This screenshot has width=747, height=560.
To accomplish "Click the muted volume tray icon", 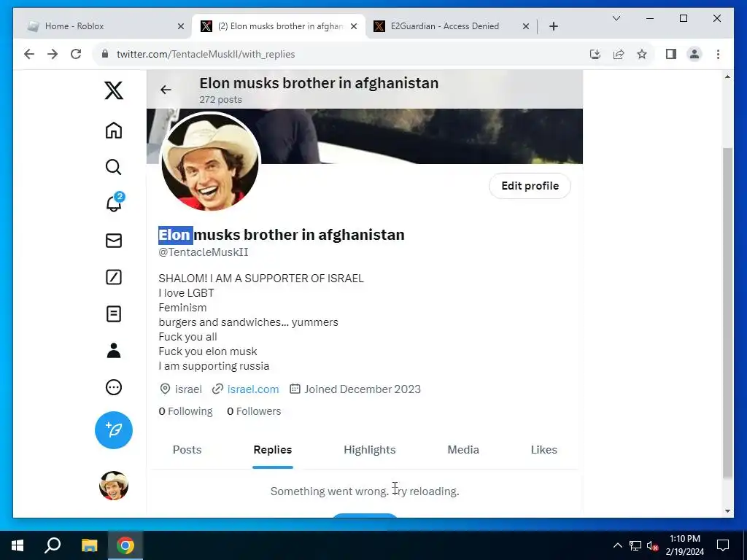I will click(653, 545).
